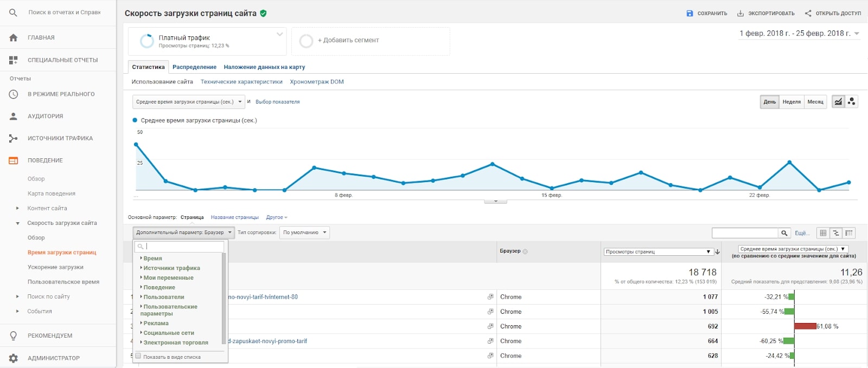This screenshot has width=868, height=368.
Task: Toggle the Месяц chart interval
Action: pyautogui.click(x=815, y=102)
